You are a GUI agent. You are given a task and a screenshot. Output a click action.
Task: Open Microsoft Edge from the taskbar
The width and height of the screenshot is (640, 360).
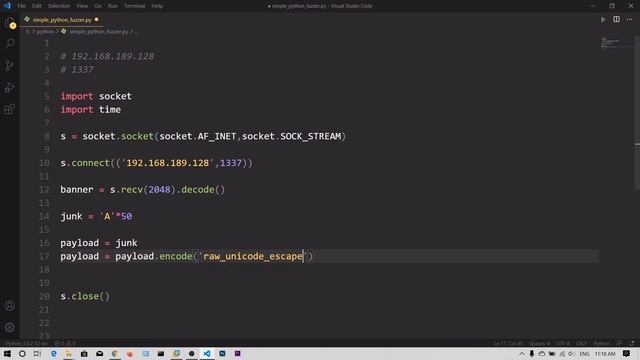coord(53,353)
